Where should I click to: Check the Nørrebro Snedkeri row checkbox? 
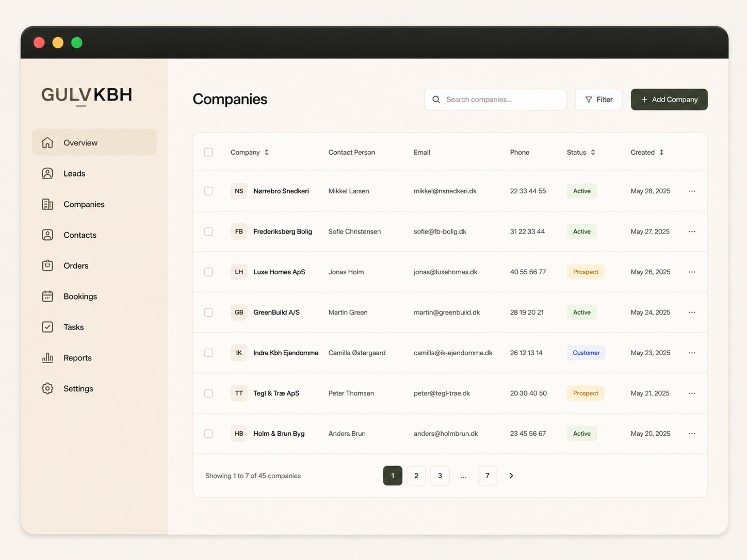point(208,191)
